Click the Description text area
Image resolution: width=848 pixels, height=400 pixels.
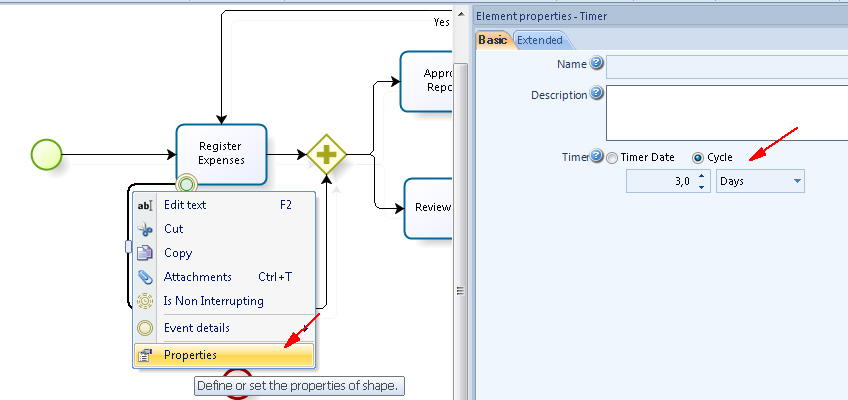click(727, 112)
